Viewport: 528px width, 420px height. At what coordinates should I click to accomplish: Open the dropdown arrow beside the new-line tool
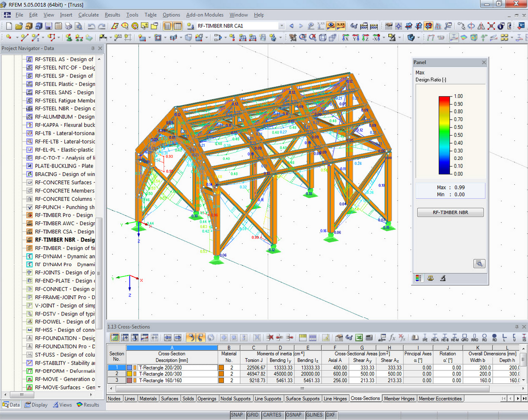[x=43, y=37]
